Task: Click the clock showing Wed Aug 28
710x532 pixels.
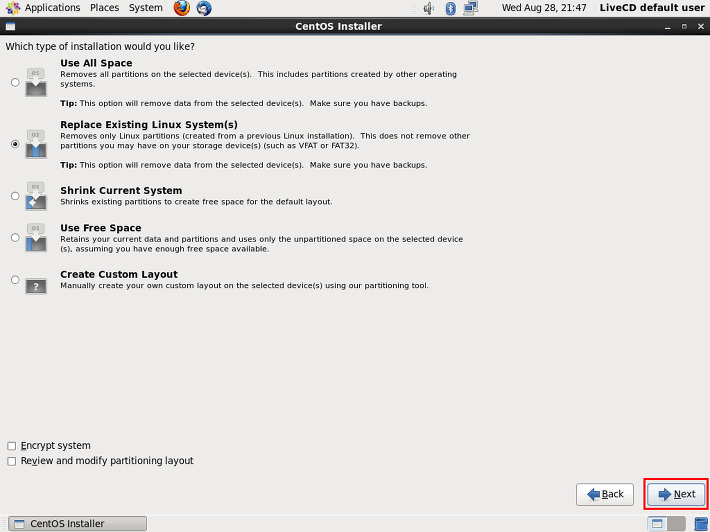Action: [x=544, y=8]
